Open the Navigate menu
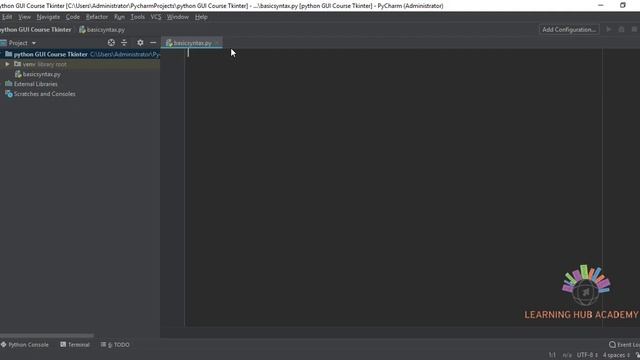This screenshot has width=640, height=360. pos(48,17)
